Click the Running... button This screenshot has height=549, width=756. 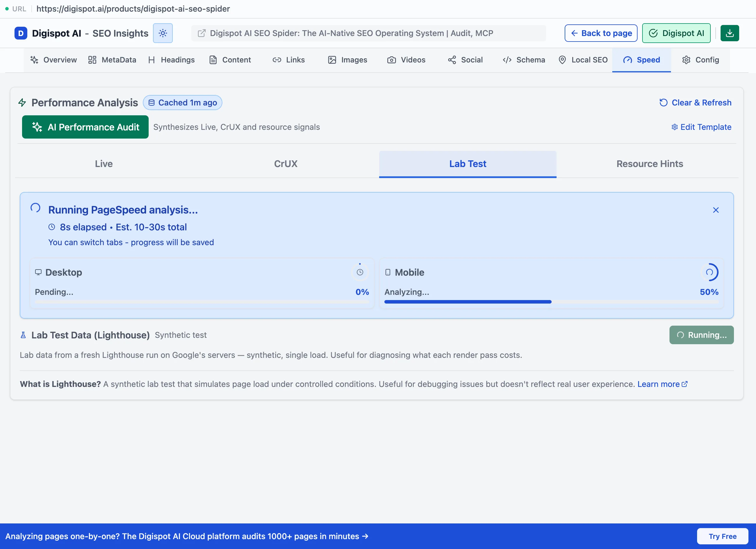701,335
